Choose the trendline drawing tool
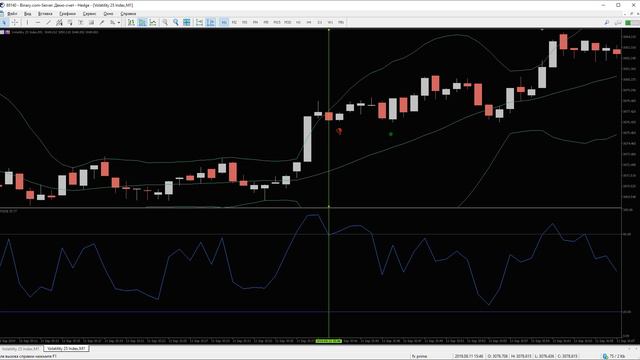640x360 pixels. 49,22
